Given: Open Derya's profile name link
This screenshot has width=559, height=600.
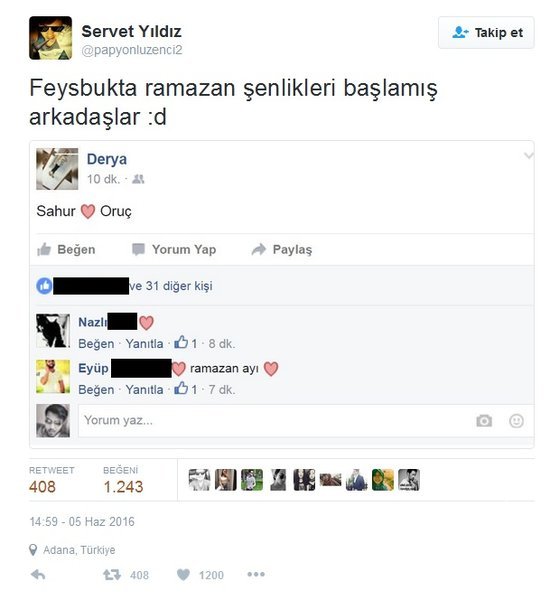Looking at the screenshot, I should click(x=107, y=159).
